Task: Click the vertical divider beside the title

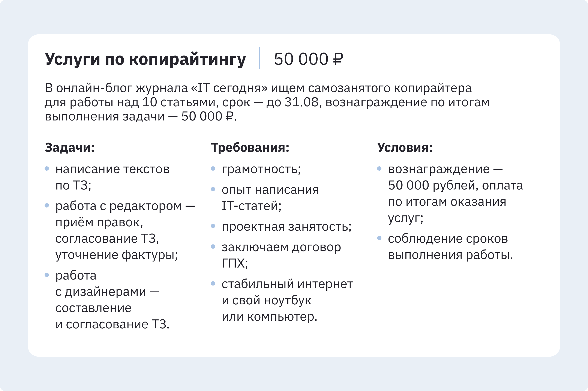Action: tap(259, 58)
